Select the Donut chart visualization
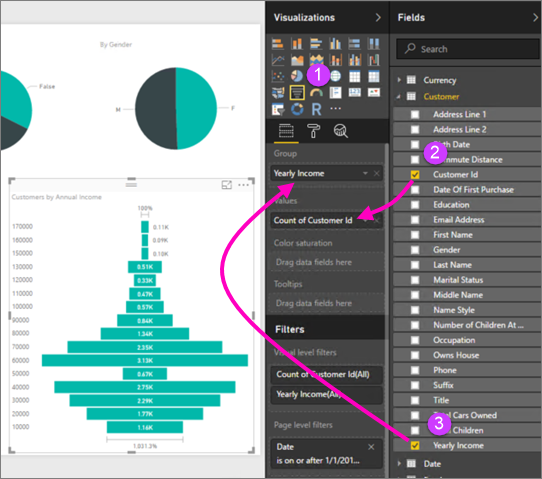 pyautogui.click(x=297, y=109)
